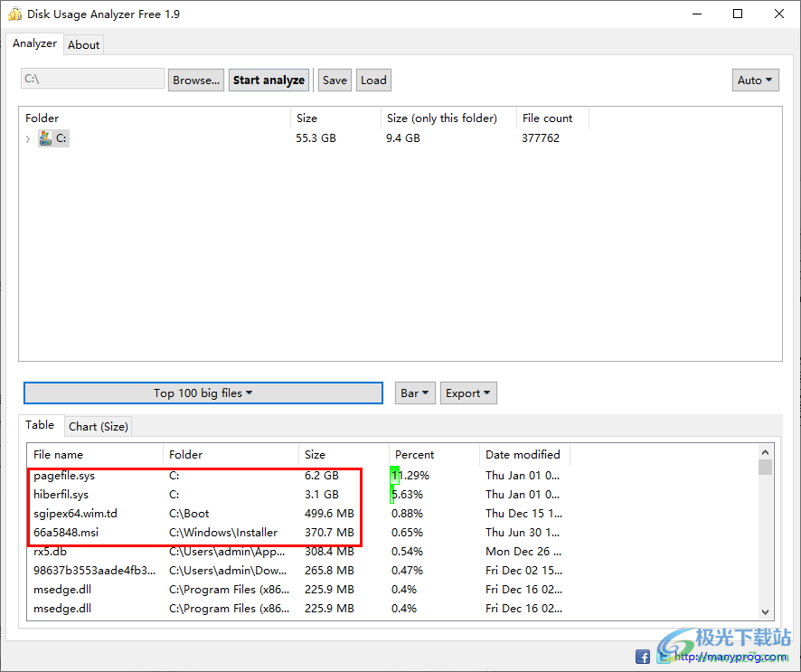Open the Export dropdown
Image resolution: width=801 pixels, height=672 pixels.
tap(468, 393)
